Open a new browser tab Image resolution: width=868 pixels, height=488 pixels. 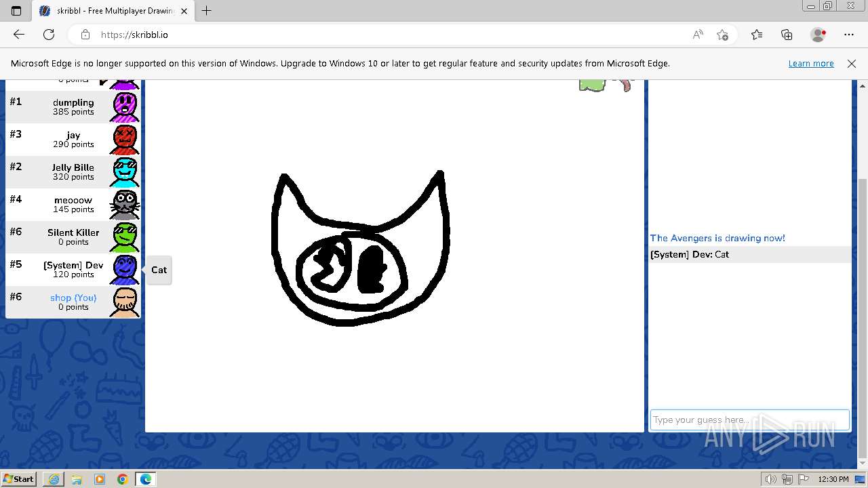pyautogui.click(x=207, y=11)
